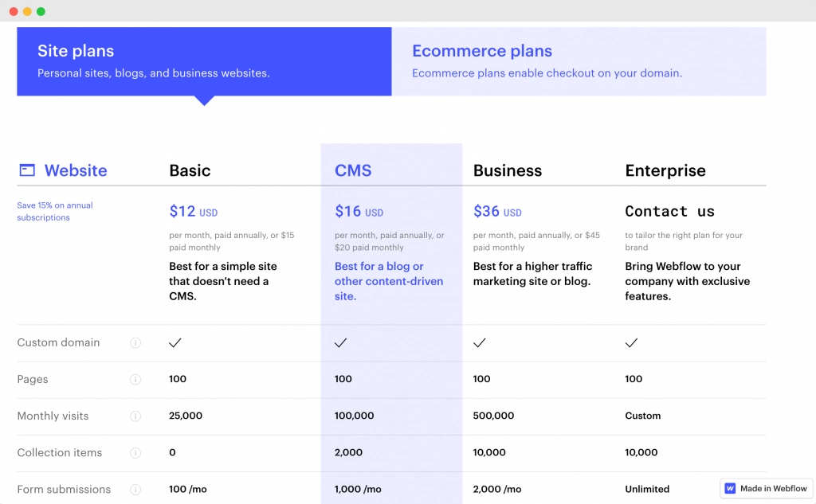
Task: Click the Contact us Enterprise link
Action: tap(669, 211)
